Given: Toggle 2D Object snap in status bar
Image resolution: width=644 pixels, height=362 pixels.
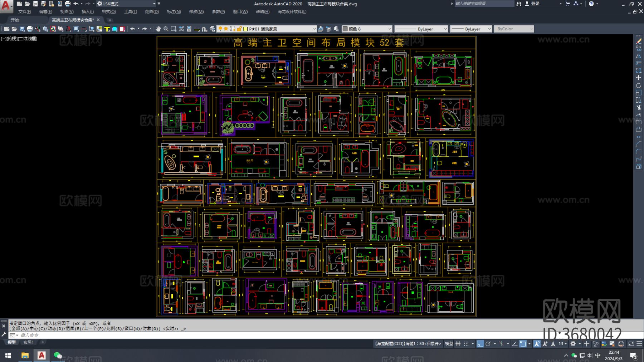Looking at the screenshot, I should 523,344.
